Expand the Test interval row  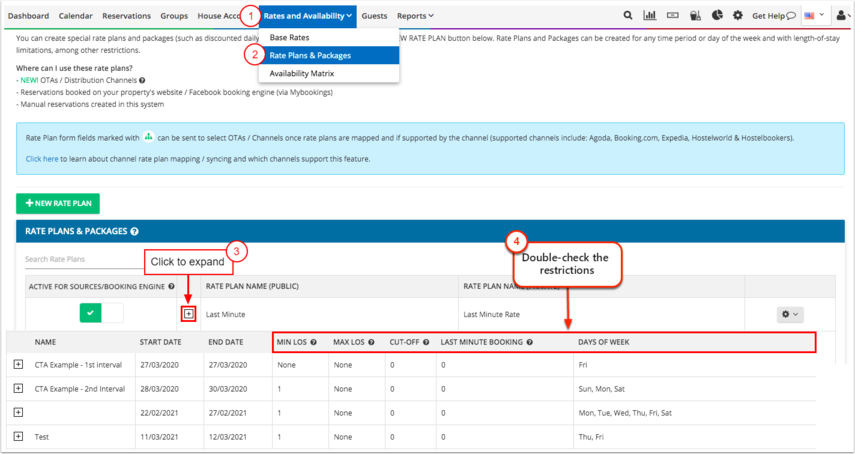click(18, 436)
